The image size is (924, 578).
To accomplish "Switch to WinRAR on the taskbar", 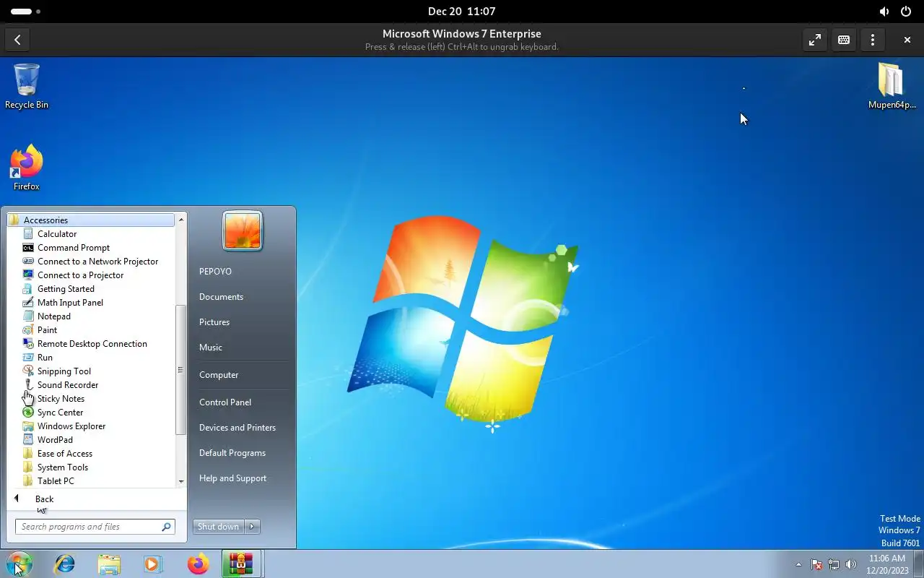I will point(241,564).
